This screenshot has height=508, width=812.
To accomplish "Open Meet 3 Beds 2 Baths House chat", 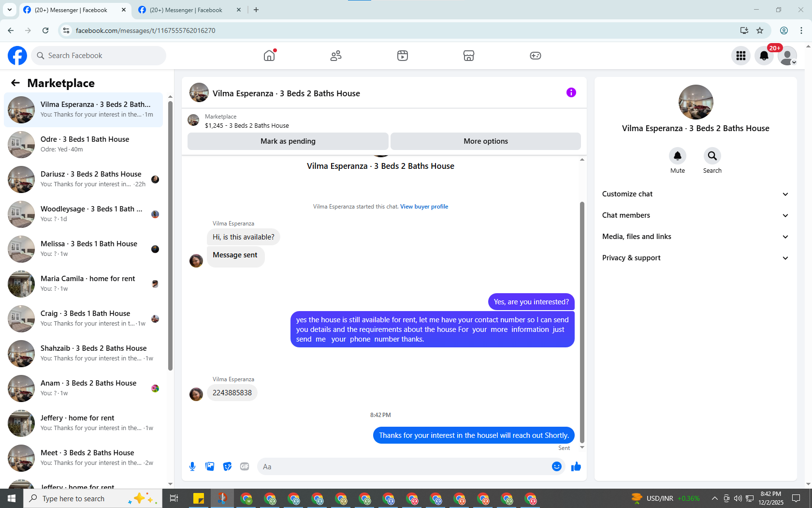I will [x=84, y=458].
